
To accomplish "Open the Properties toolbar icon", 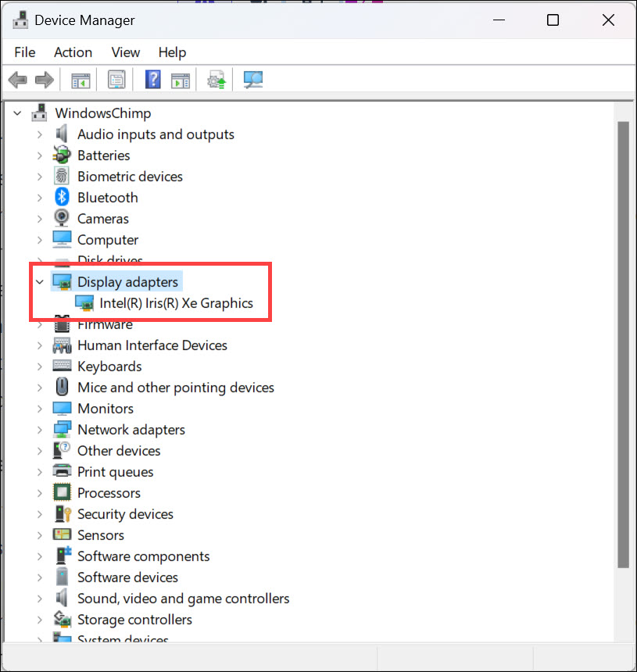I will (x=116, y=79).
